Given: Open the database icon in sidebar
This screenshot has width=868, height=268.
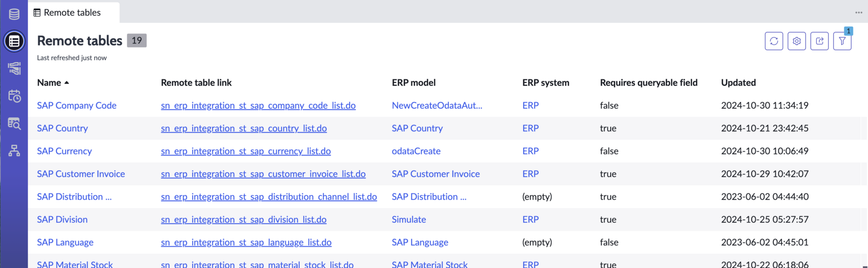Looking at the screenshot, I should coord(14,14).
